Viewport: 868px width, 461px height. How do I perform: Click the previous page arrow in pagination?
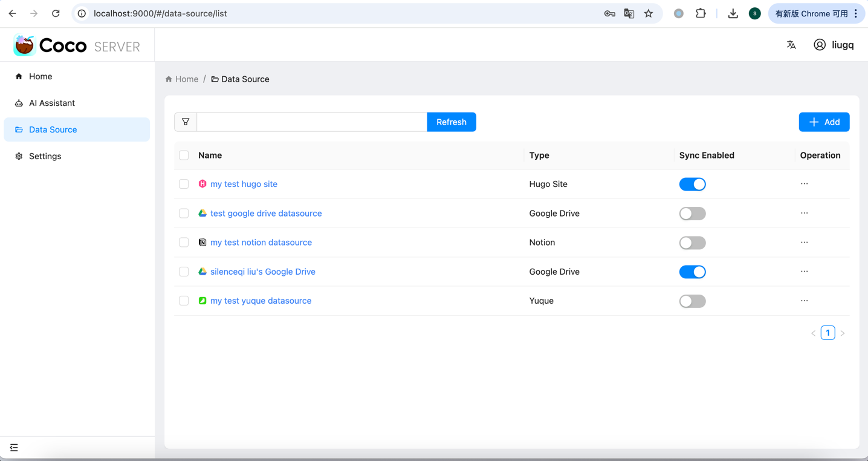[813, 333]
